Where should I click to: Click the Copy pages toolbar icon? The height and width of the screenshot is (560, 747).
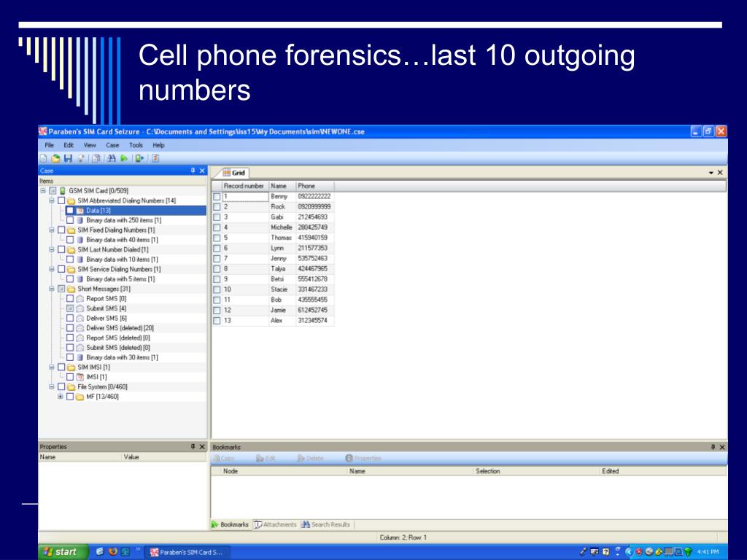pos(96,158)
